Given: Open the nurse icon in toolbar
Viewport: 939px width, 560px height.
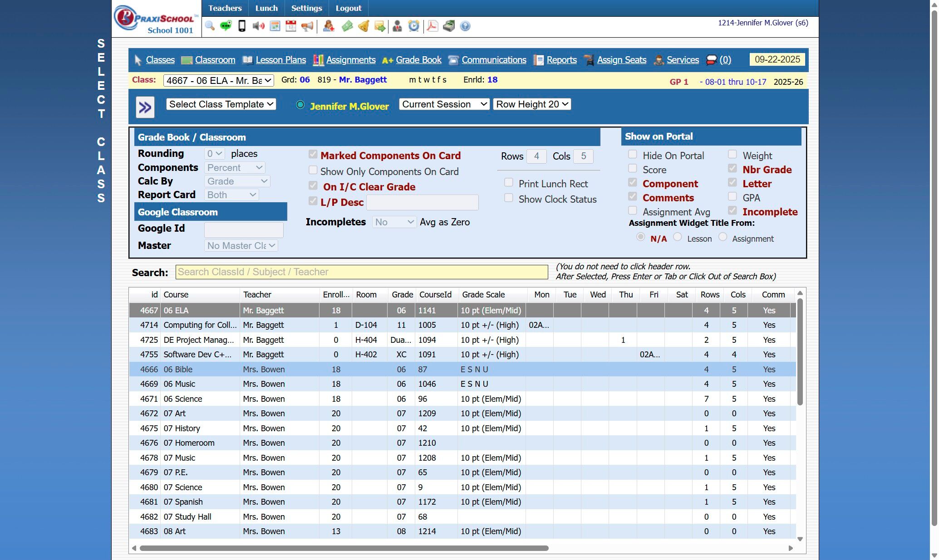Looking at the screenshot, I should [x=329, y=26].
